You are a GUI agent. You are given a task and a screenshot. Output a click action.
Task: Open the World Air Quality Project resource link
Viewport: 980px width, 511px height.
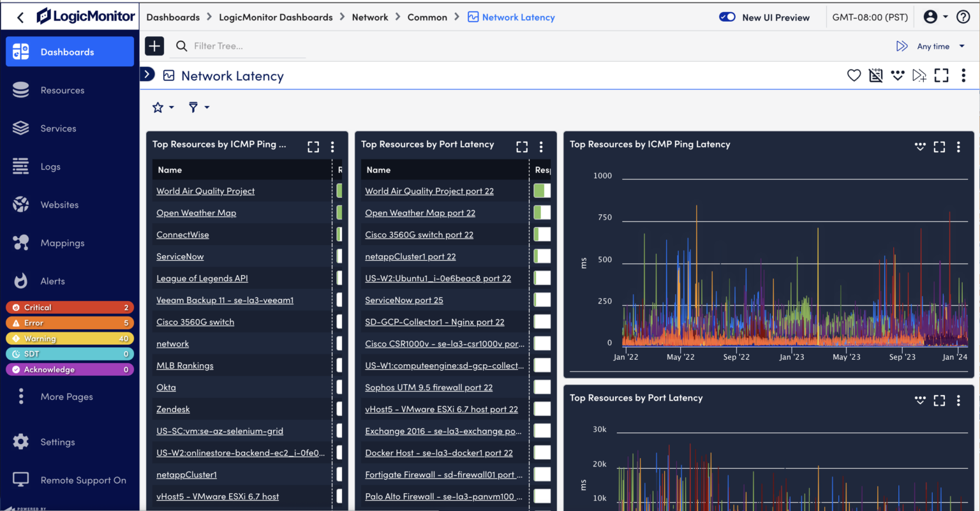point(205,191)
